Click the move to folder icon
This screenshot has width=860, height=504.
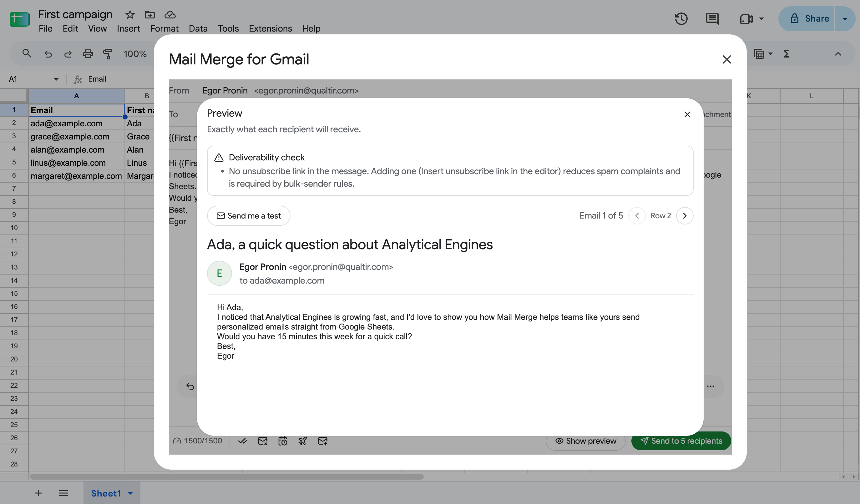[150, 15]
